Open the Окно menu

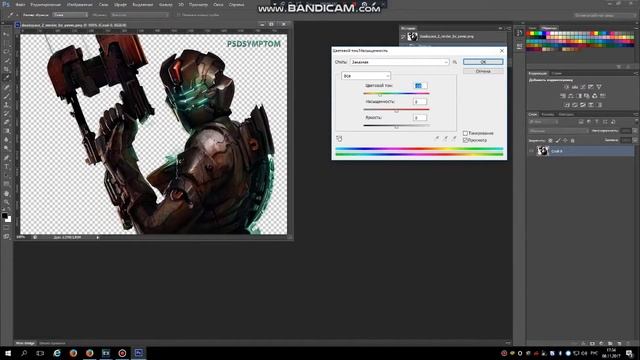[x=218, y=4]
